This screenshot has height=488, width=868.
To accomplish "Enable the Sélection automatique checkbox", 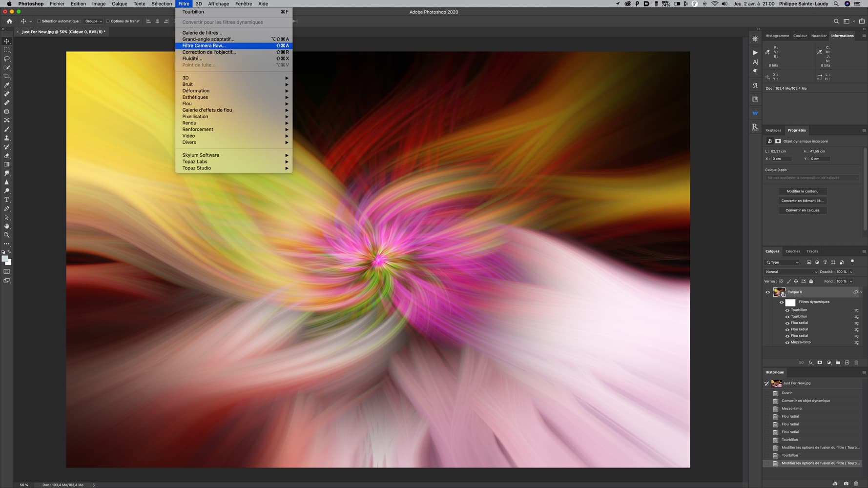I will click(x=39, y=21).
